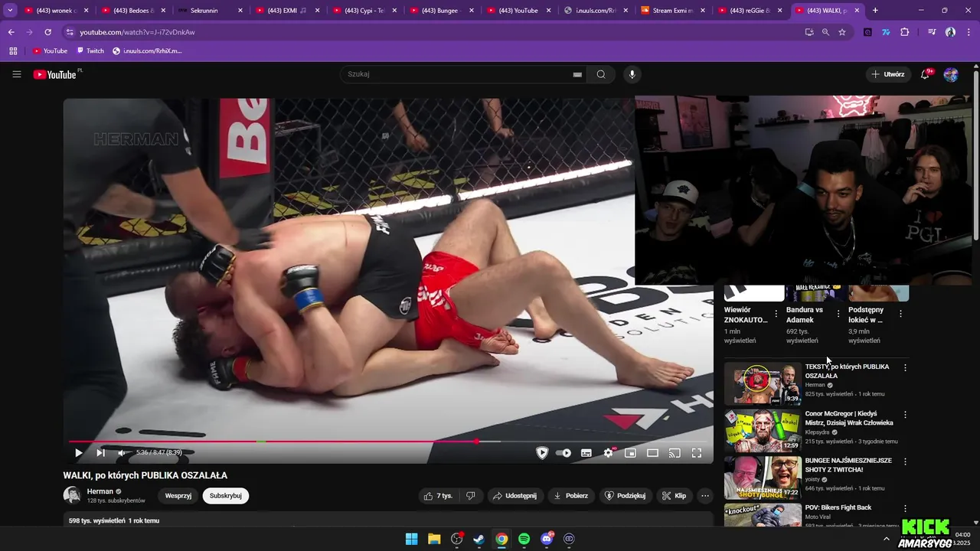980x551 pixels.
Task: Create a clip with Klip button
Action: [x=675, y=496]
